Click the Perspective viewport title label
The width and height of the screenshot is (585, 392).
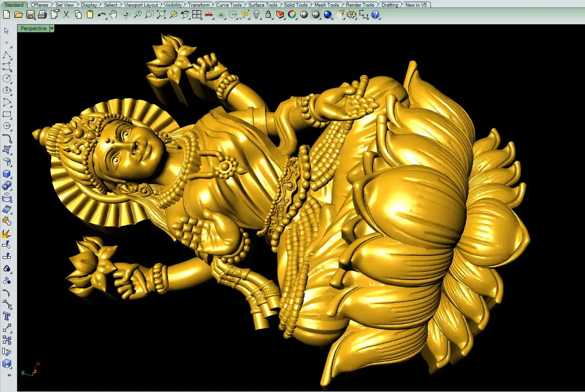tap(34, 28)
